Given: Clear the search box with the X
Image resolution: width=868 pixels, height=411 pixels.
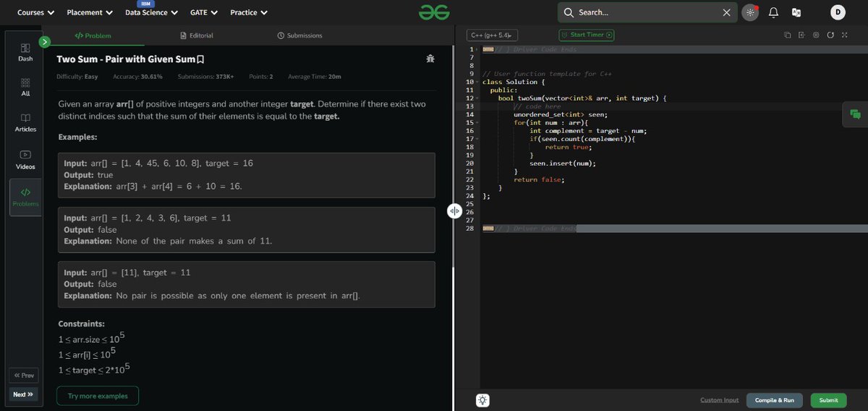Looking at the screenshot, I should tap(726, 12).
